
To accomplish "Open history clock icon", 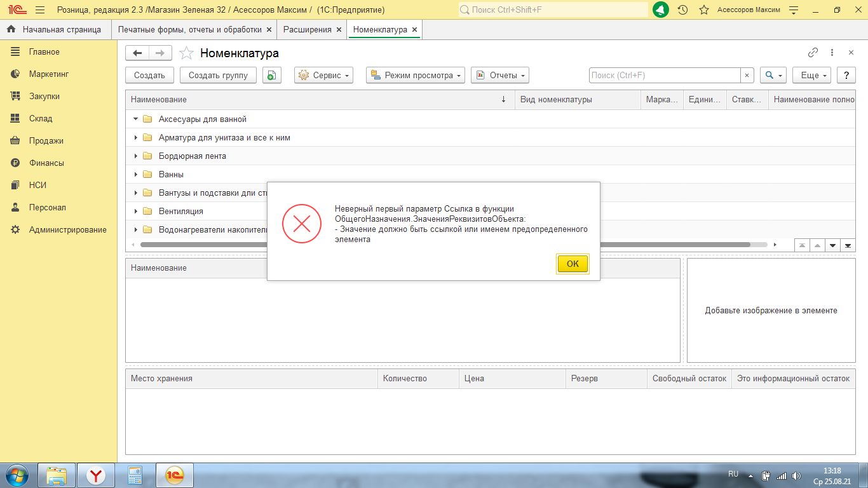I will (682, 10).
